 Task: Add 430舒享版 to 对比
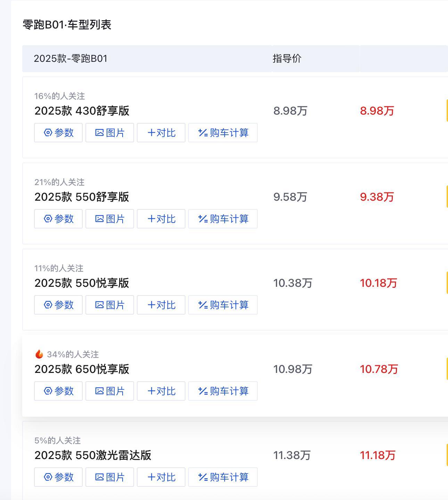click(161, 133)
